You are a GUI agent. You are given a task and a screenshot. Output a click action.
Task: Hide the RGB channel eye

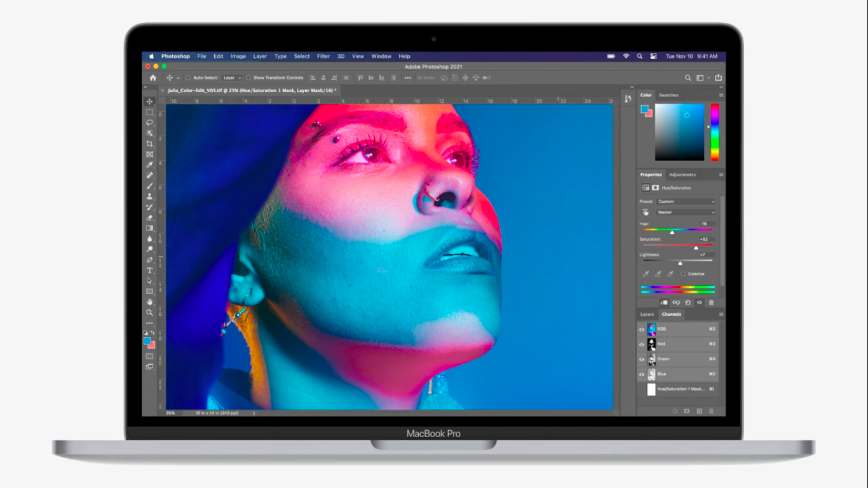[x=641, y=329]
